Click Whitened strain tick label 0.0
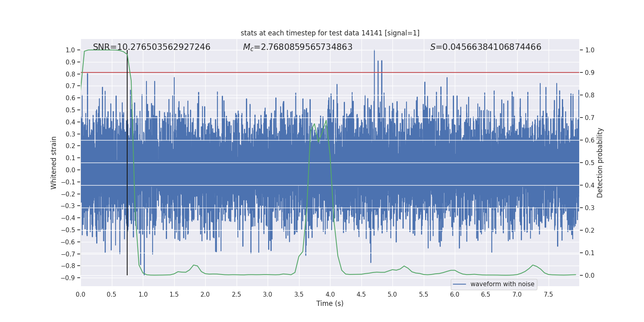 (x=70, y=170)
